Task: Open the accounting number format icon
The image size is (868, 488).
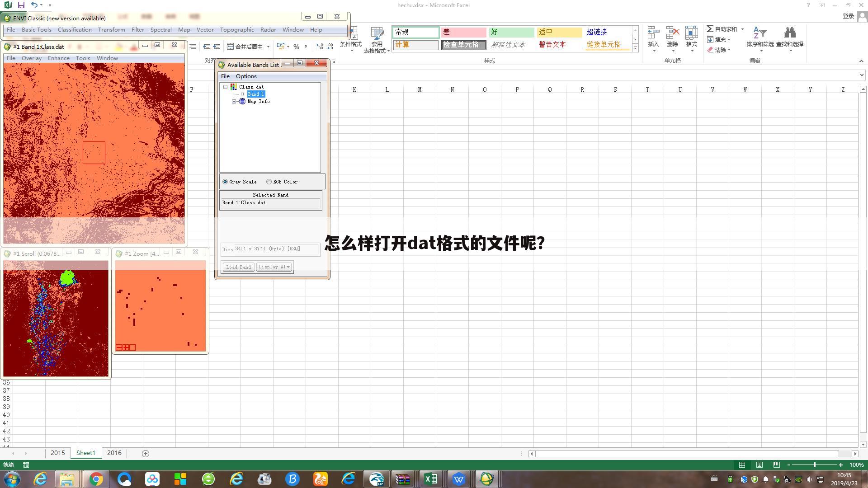Action: coord(280,47)
